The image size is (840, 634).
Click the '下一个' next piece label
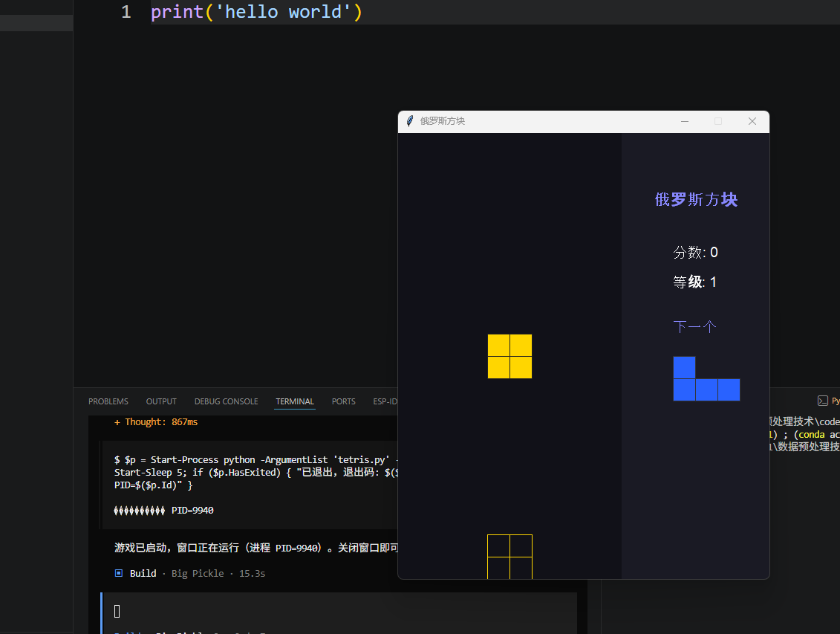[x=695, y=326]
